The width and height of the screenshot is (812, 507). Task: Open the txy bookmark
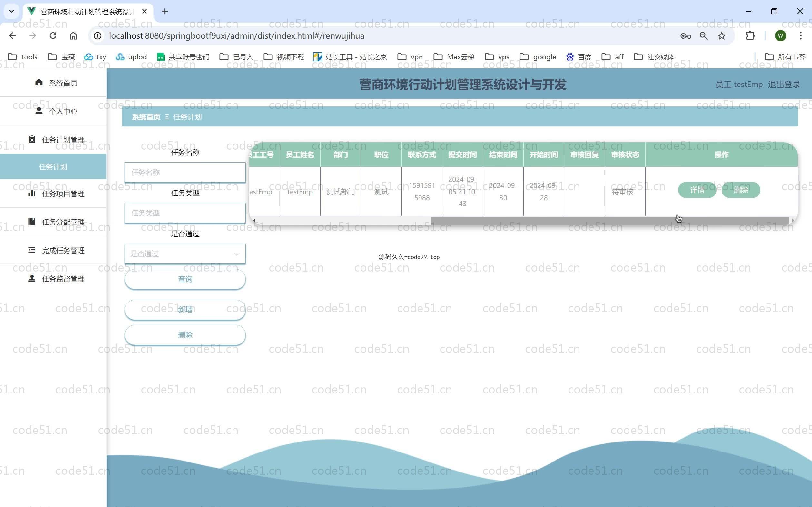[x=95, y=57]
